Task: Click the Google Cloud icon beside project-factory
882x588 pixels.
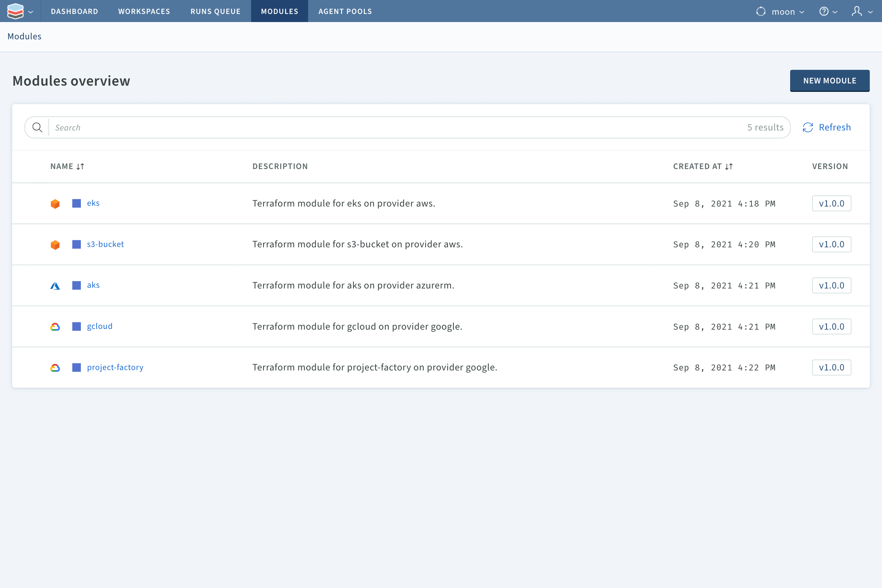Action: click(x=55, y=367)
